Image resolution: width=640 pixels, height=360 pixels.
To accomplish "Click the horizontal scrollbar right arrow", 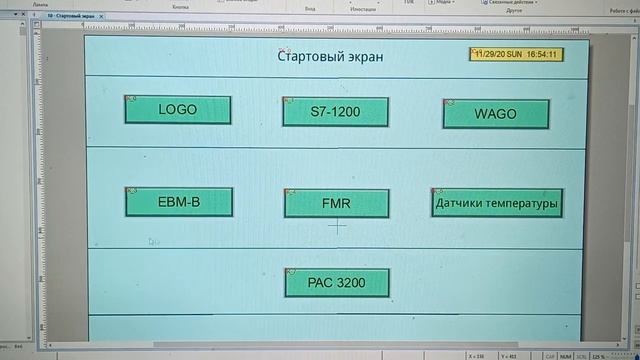I will [x=618, y=345].
